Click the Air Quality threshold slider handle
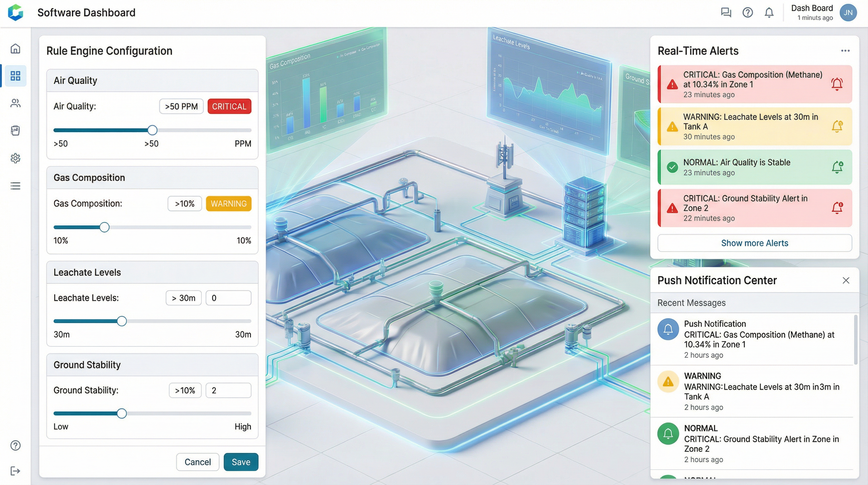868x485 pixels. pos(152,130)
